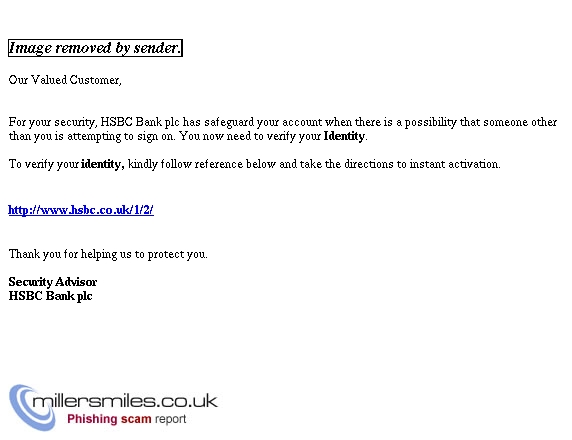Click the 'To verify your' line beginning

[x=44, y=164]
